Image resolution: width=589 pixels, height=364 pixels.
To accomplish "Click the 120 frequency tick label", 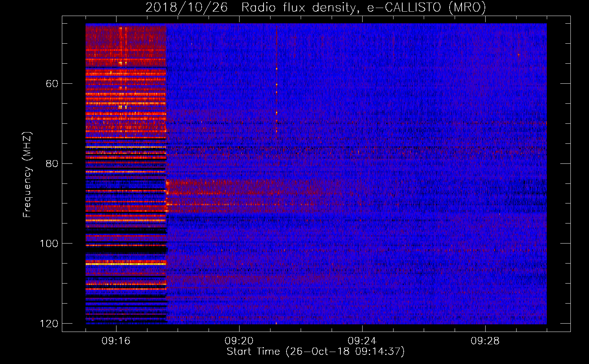I will tap(49, 324).
